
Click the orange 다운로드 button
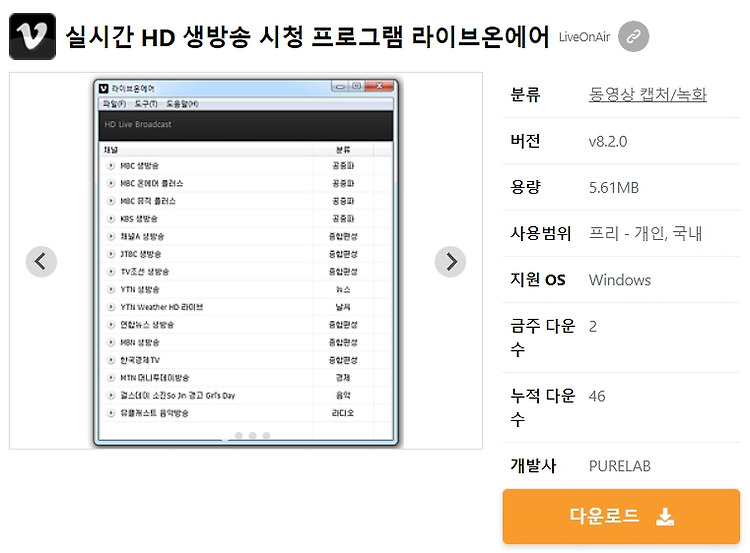pyautogui.click(x=621, y=516)
